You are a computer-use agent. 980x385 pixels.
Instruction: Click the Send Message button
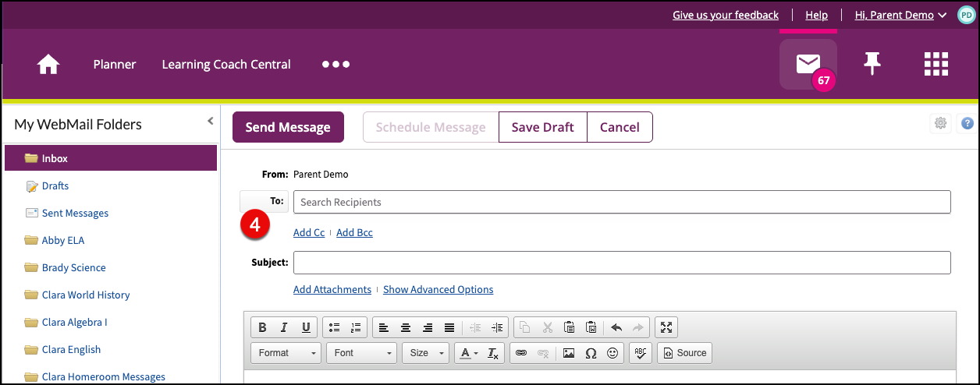(288, 128)
